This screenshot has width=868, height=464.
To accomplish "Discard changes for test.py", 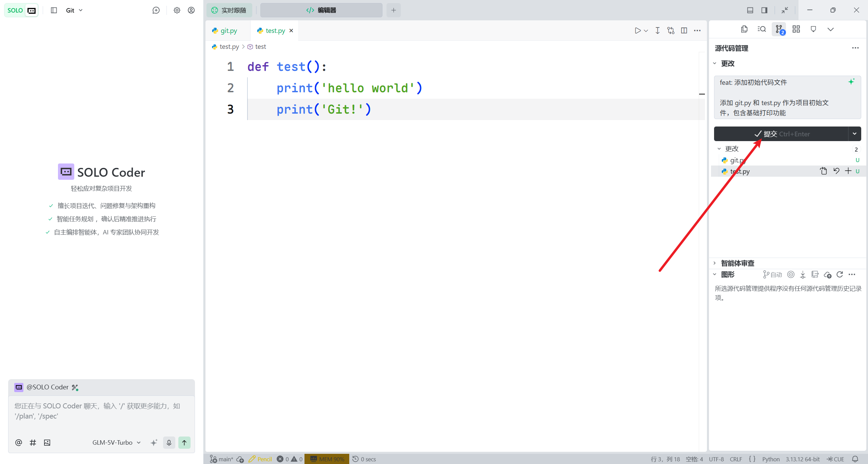I will [836, 171].
